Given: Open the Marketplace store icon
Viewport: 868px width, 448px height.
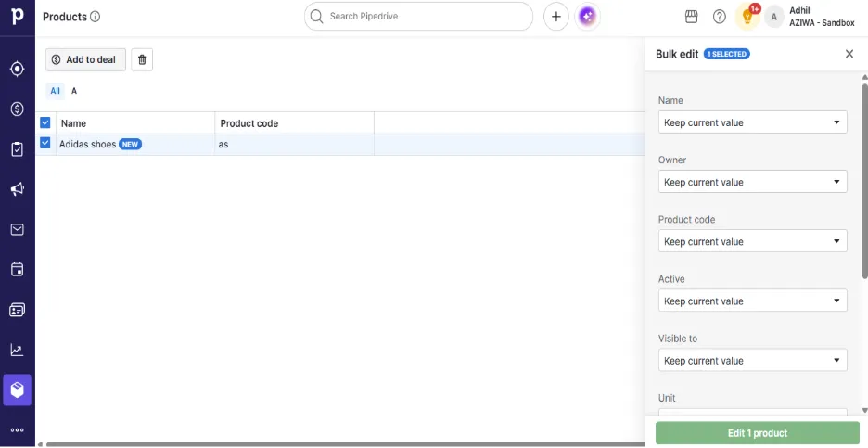Looking at the screenshot, I should click(692, 17).
